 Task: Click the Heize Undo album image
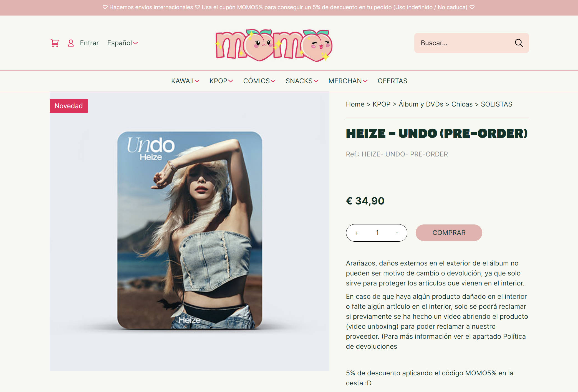coord(190,231)
